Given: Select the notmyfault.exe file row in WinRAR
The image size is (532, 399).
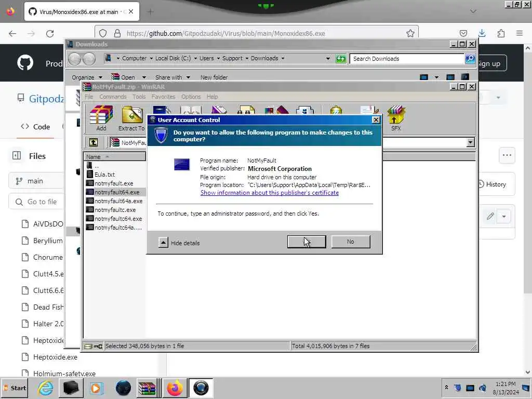Looking at the screenshot, I should (x=114, y=183).
